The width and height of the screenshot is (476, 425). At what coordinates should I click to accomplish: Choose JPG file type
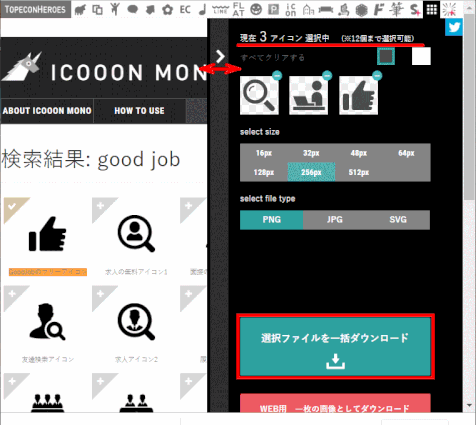click(335, 220)
